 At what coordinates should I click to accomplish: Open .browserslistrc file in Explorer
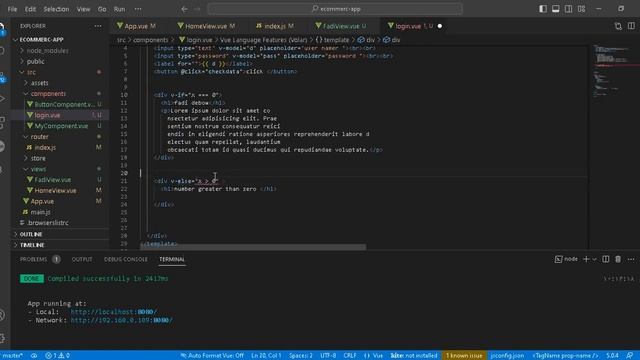pyautogui.click(x=48, y=223)
